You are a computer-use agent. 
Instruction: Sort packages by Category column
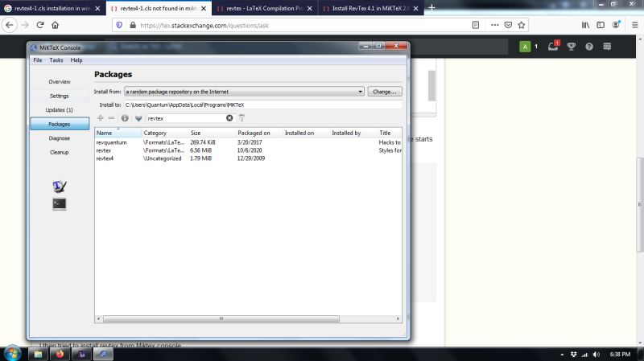point(165,133)
